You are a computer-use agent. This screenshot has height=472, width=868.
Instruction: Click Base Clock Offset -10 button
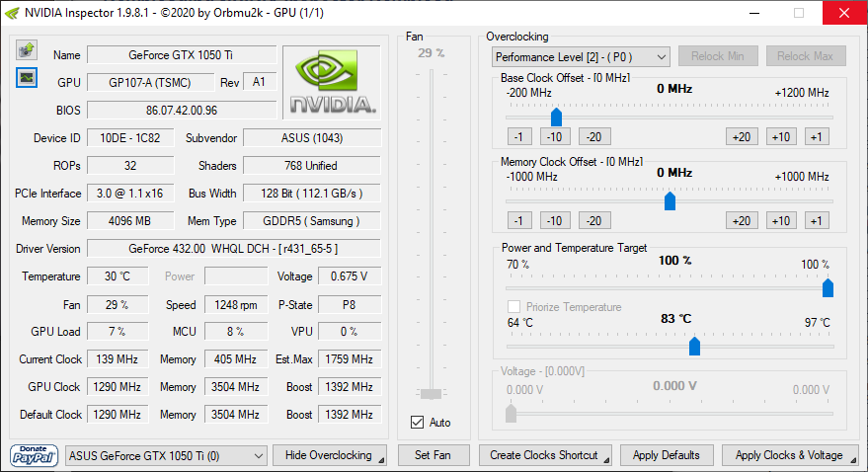point(555,136)
